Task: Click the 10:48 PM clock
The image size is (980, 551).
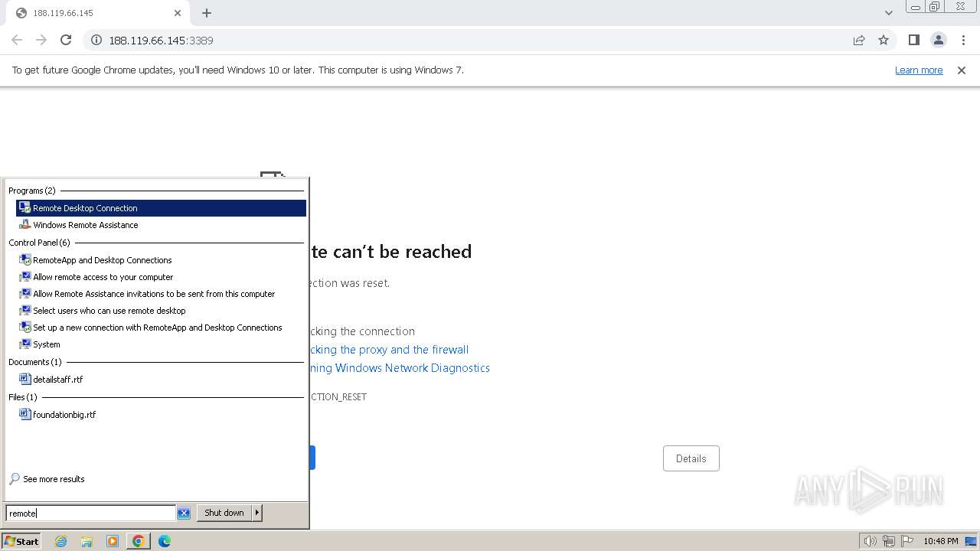Action: pyautogui.click(x=941, y=541)
